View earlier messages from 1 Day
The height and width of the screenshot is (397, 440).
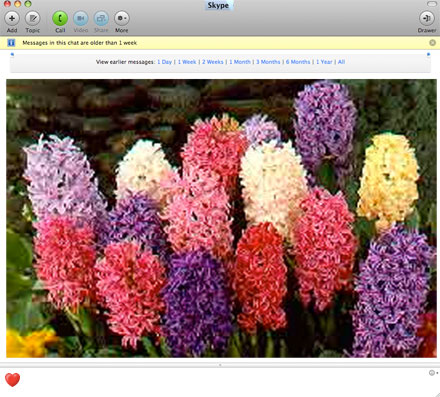click(165, 62)
